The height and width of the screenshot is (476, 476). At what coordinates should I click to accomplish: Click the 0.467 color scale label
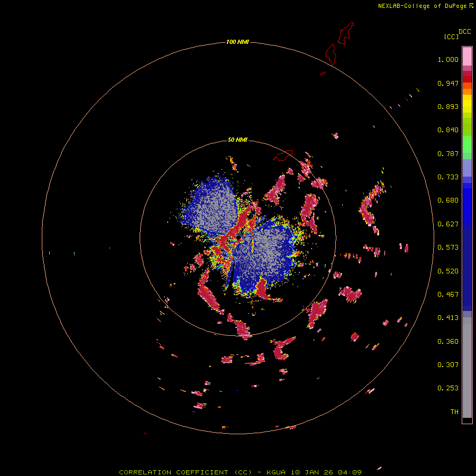448,295
